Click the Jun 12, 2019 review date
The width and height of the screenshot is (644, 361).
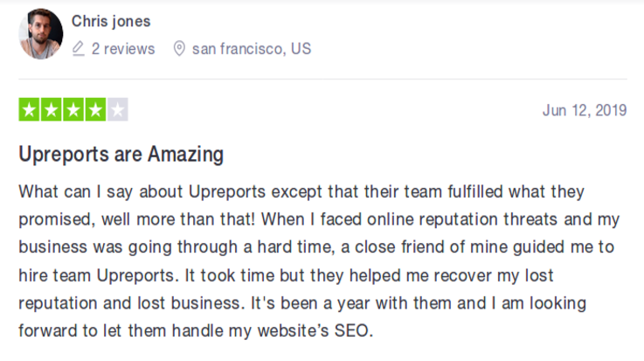(585, 110)
